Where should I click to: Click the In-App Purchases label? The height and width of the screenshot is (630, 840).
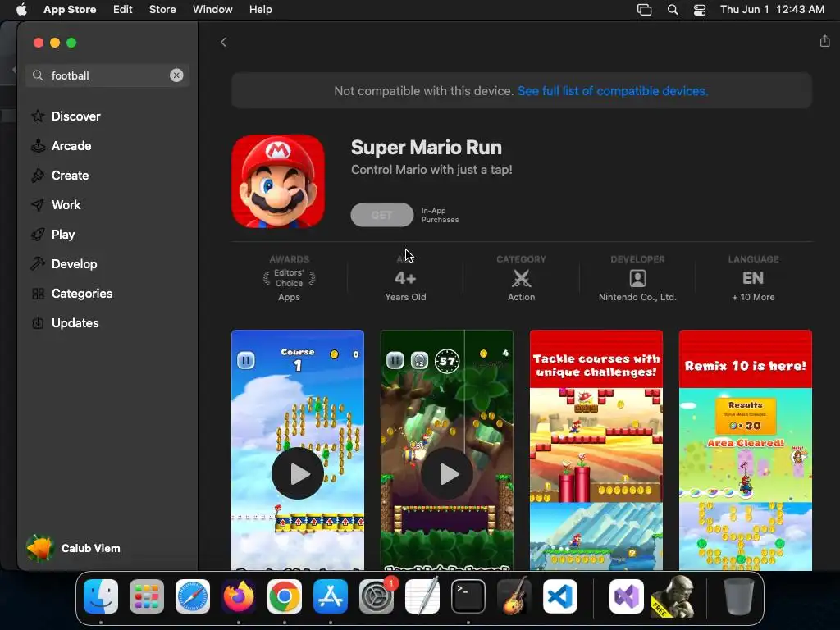pos(440,216)
